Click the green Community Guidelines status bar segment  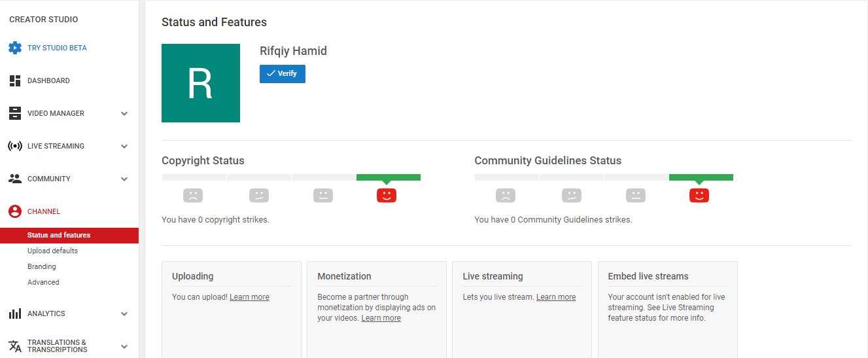pyautogui.click(x=701, y=177)
